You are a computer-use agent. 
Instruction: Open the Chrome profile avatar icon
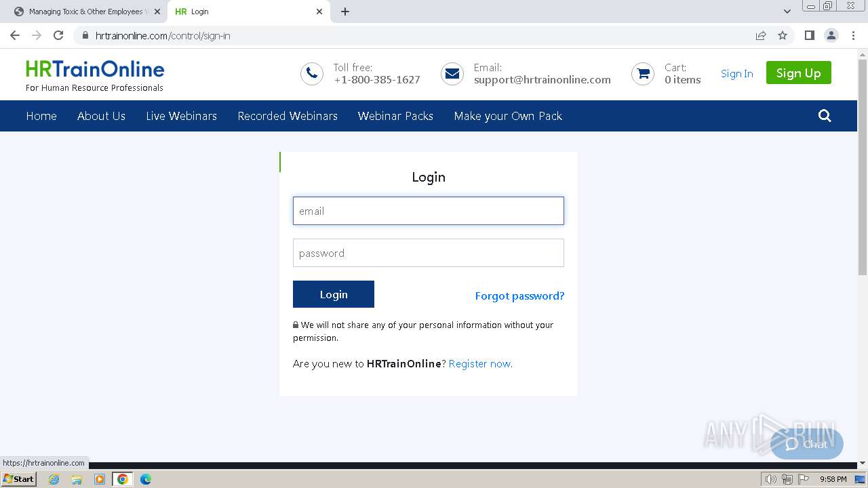831,35
